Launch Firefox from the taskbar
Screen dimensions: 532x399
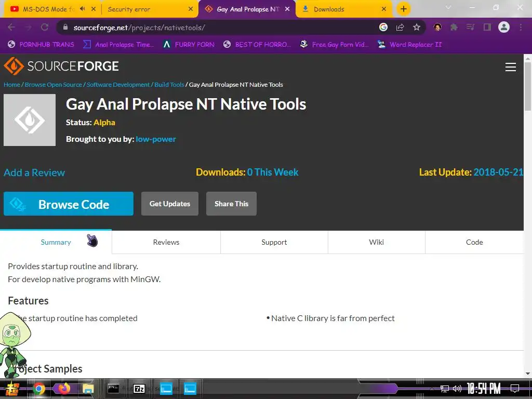(x=64, y=389)
